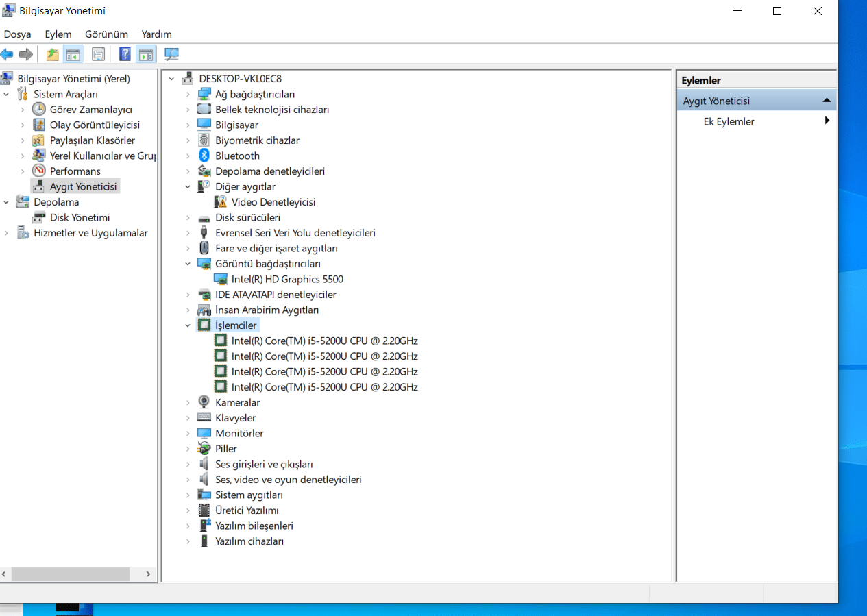Click the left tree horizontal scrollbar thumb
867x616 pixels.
[70, 574]
